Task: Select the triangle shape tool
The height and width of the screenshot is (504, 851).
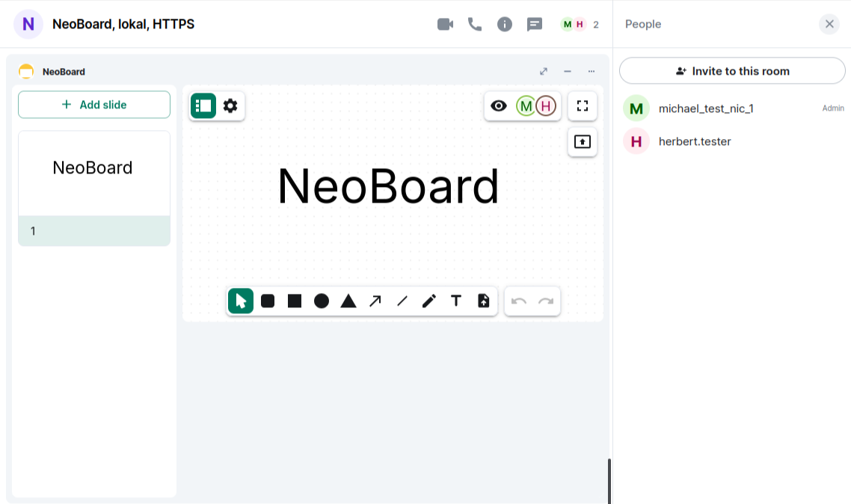Action: click(348, 301)
